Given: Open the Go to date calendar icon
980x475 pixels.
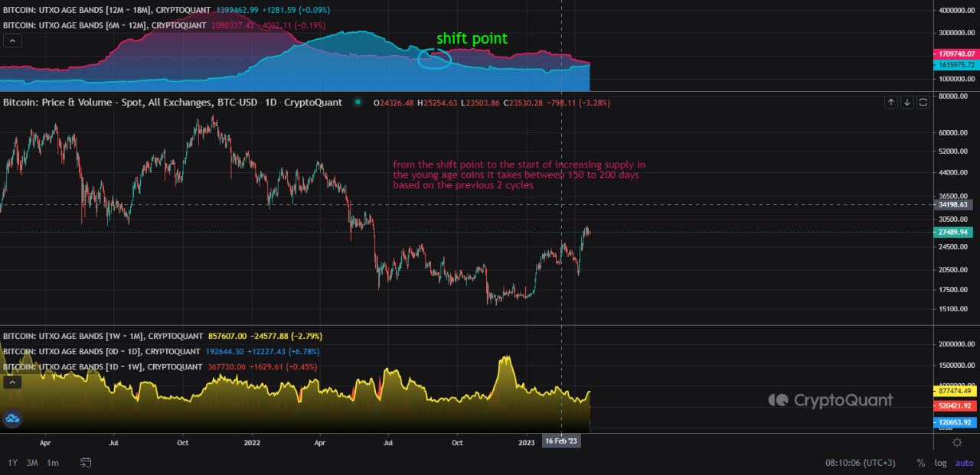Looking at the screenshot, I should (x=86, y=463).
